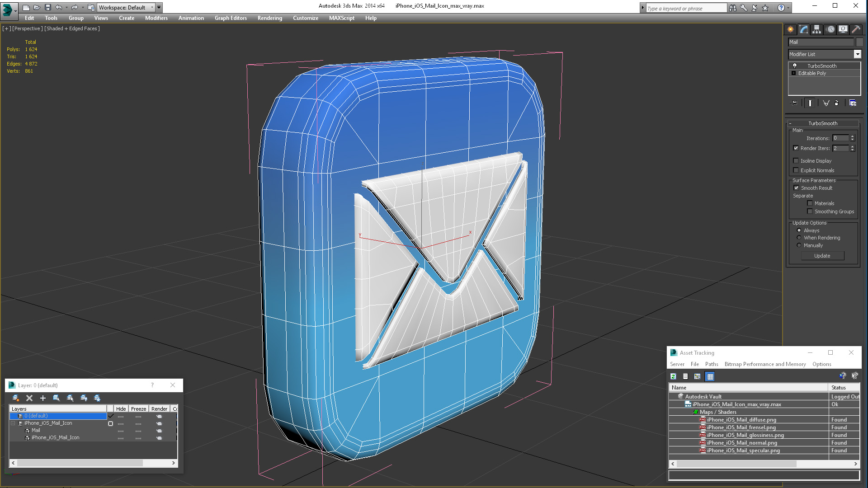
Task: Click the Hide column header in Layer dialog
Action: click(x=121, y=409)
